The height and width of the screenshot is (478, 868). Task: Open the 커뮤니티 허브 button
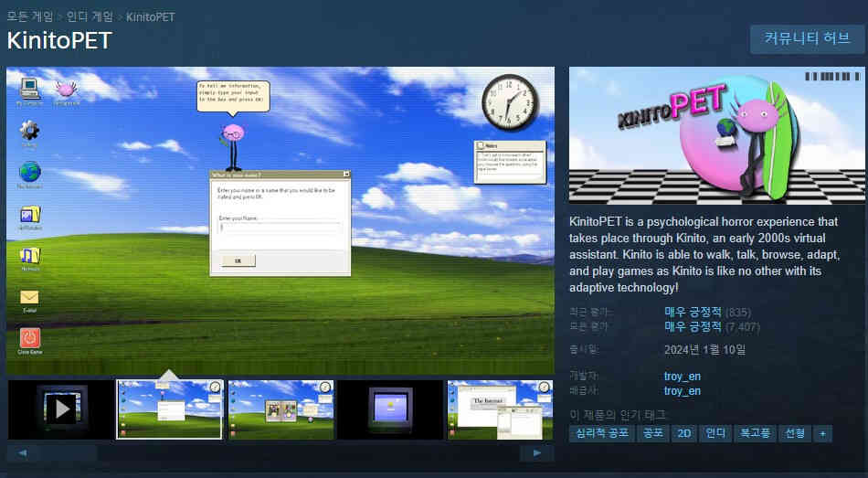click(807, 39)
